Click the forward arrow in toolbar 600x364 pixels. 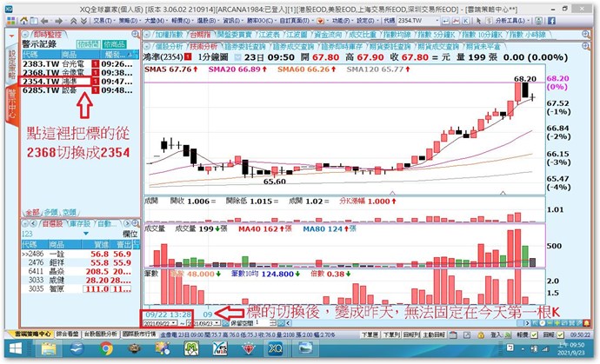pos(58,21)
